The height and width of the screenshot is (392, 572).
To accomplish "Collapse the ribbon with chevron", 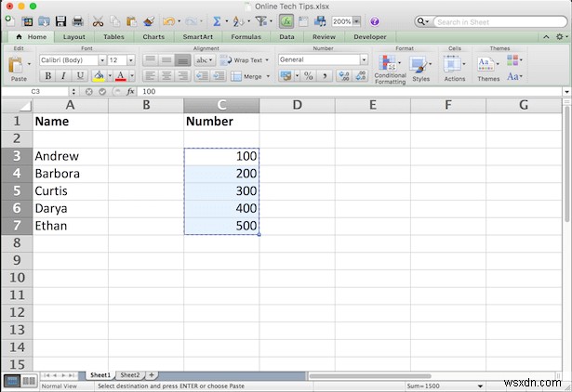I will (546, 37).
